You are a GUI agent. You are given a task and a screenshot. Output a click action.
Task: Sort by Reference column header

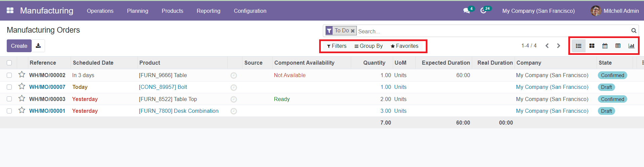43,63
